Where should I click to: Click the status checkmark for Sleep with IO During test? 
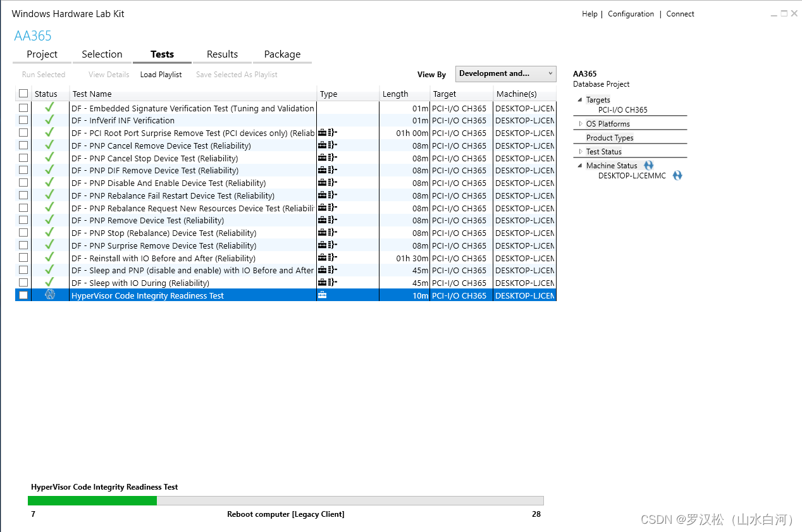tap(49, 283)
